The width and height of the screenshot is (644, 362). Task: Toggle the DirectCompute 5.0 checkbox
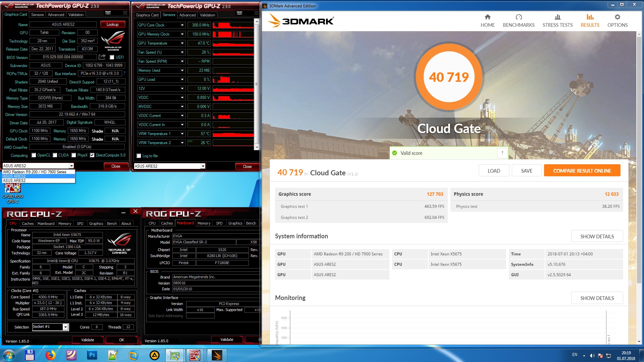(x=92, y=155)
